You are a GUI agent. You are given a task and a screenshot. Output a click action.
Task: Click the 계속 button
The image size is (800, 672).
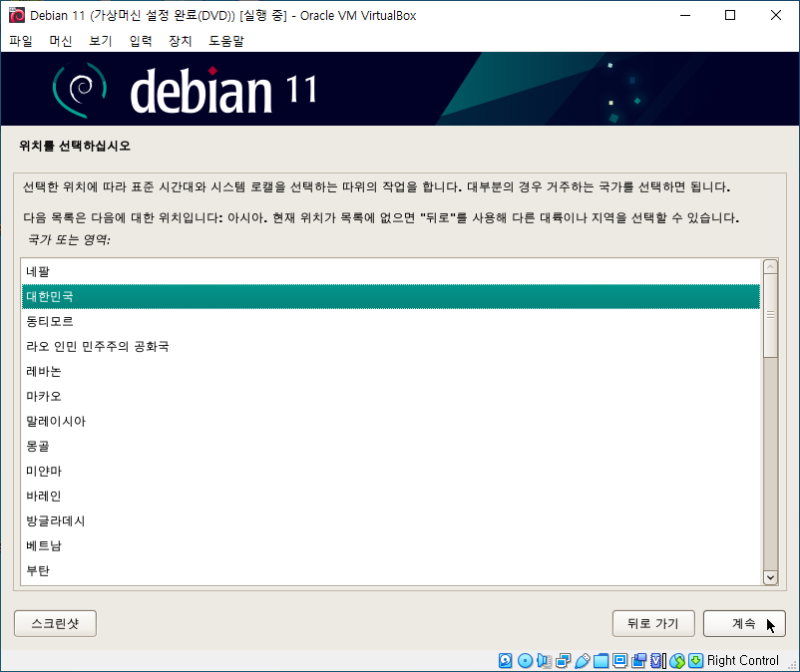(x=744, y=623)
